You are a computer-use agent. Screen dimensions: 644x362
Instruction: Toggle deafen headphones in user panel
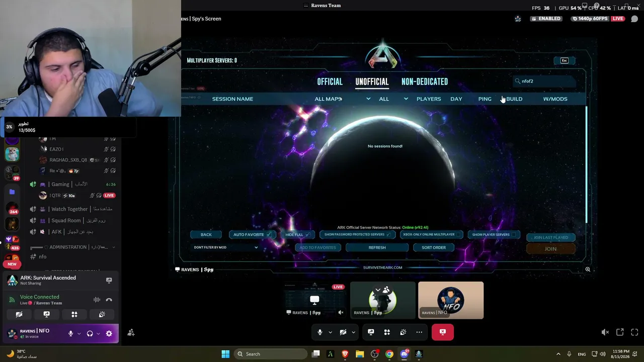(90, 333)
